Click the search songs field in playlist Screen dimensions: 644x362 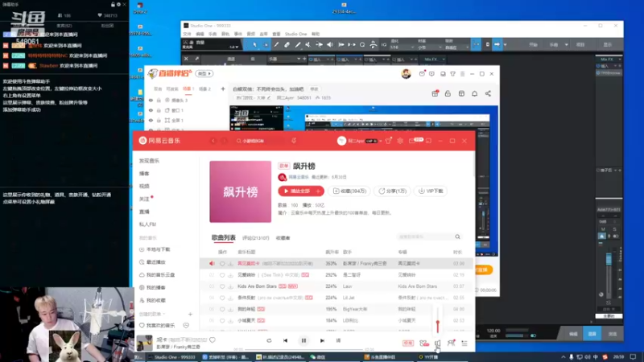click(429, 237)
